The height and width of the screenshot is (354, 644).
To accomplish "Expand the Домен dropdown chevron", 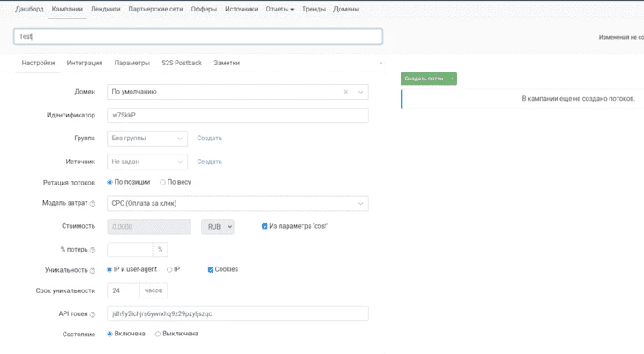I will click(360, 92).
